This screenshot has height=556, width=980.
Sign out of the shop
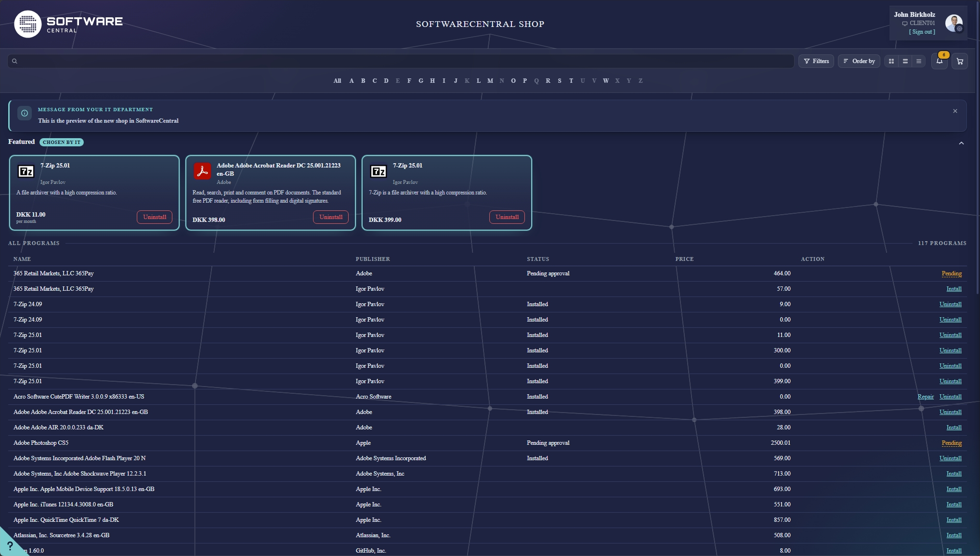pyautogui.click(x=922, y=32)
